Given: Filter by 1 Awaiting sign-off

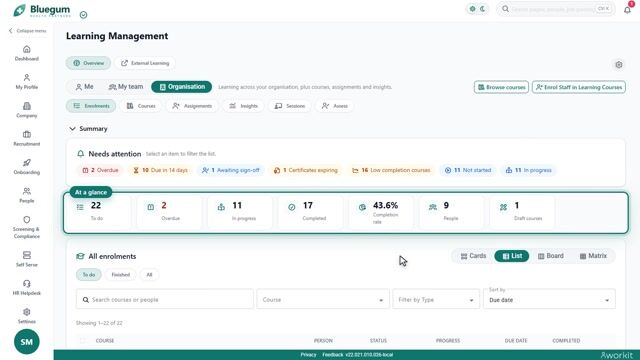Looking at the screenshot, I should click(x=231, y=170).
